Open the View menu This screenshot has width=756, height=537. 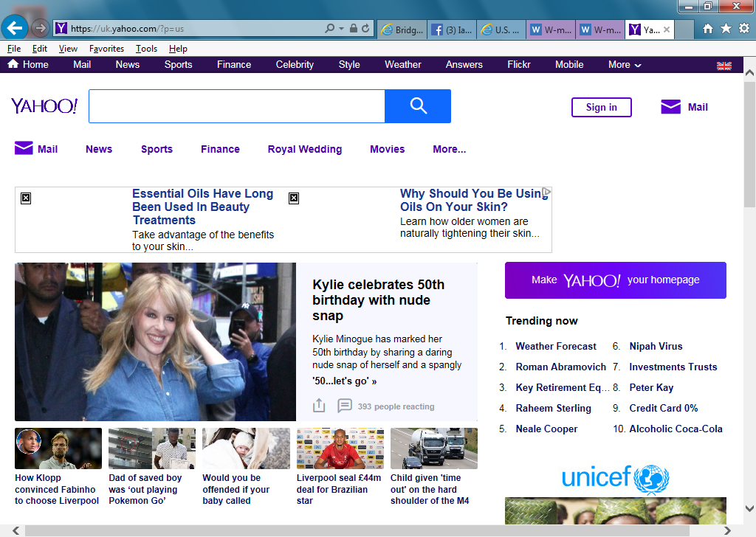point(68,49)
